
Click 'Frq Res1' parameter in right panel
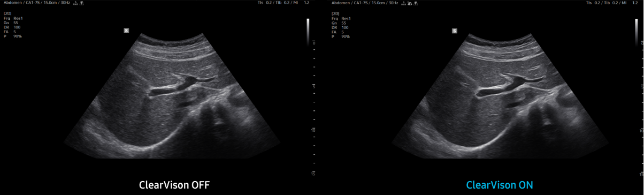(341, 18)
